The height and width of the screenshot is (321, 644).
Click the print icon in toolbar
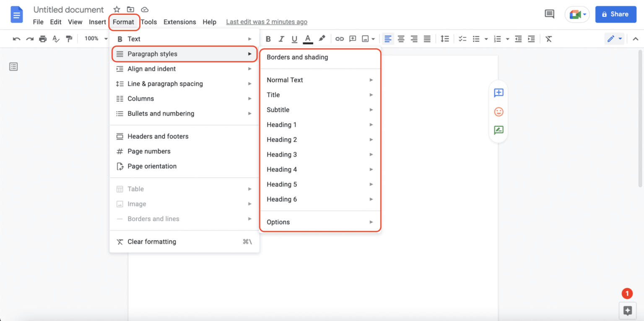point(43,39)
